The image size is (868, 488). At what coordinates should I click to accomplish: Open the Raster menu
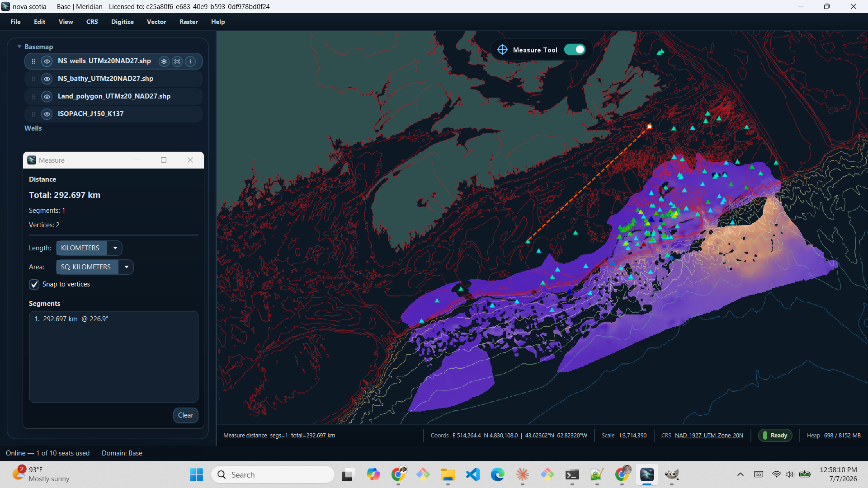[189, 22]
